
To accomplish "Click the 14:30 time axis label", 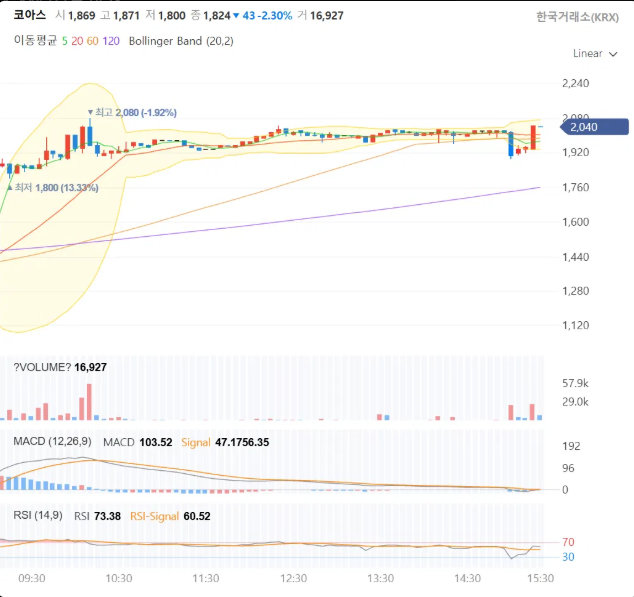I will (x=467, y=578).
